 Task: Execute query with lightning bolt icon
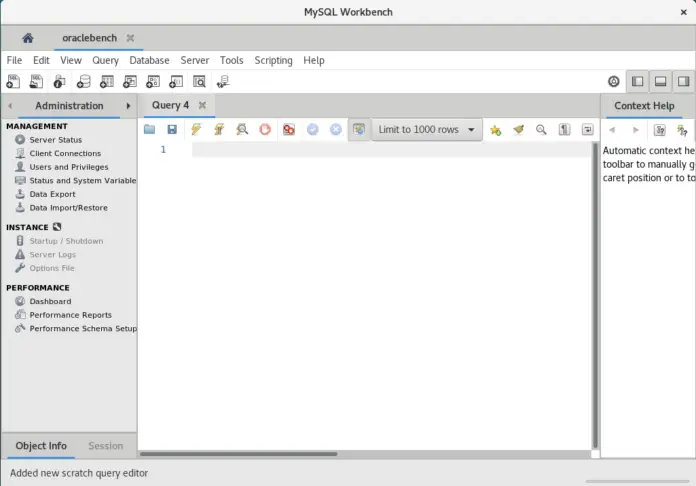(196, 130)
